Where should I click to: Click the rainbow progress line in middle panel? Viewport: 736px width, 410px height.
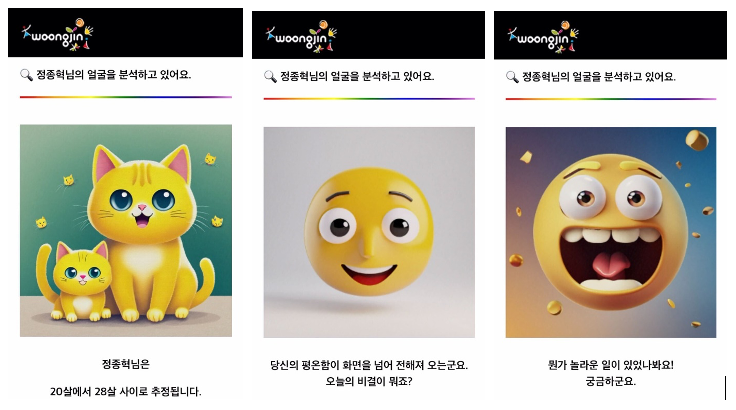(x=369, y=99)
